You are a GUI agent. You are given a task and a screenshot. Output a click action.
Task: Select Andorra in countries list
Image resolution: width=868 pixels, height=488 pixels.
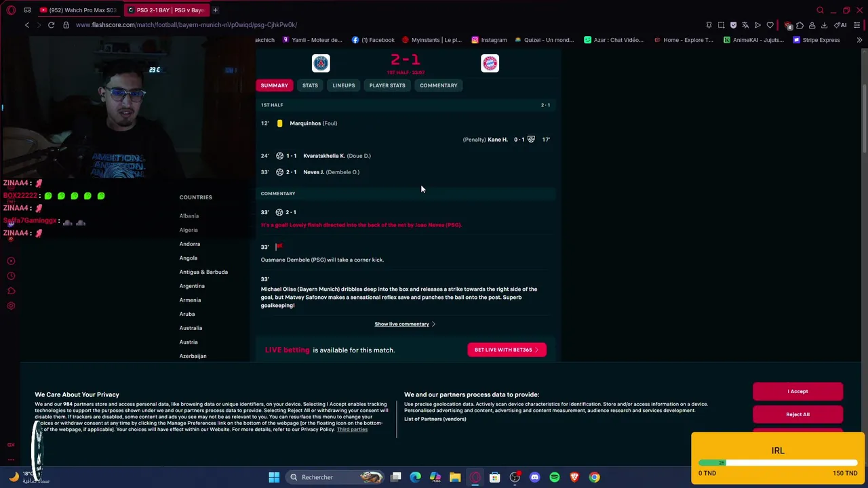tap(190, 244)
